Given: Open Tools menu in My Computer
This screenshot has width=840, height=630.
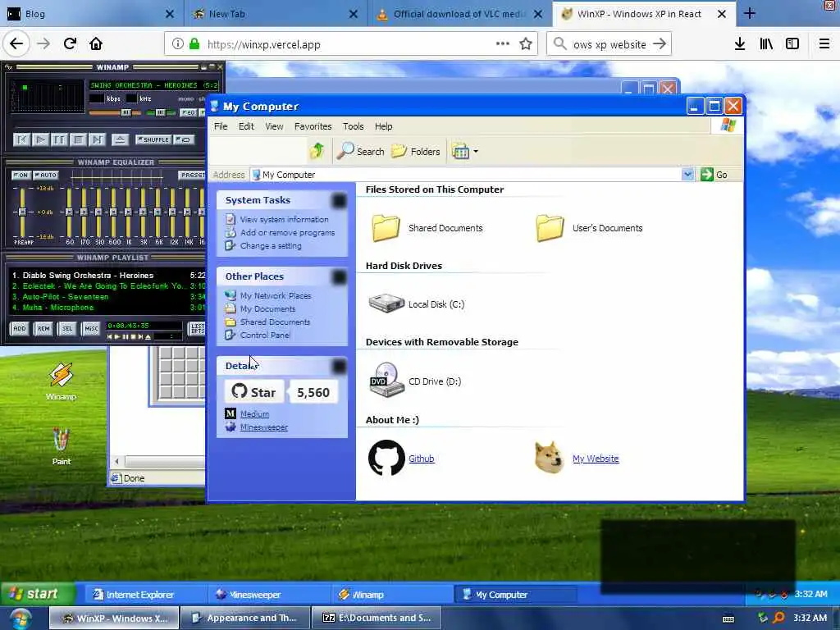Looking at the screenshot, I should coord(353,126).
